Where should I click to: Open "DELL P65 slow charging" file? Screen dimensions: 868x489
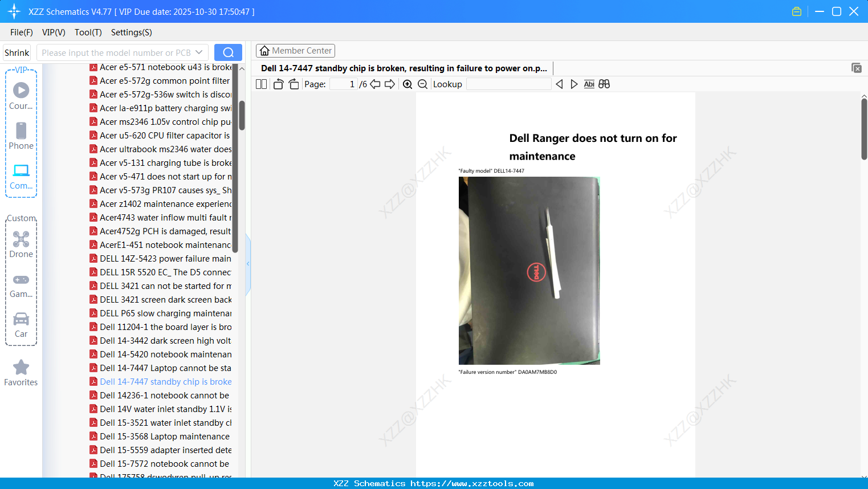(161, 313)
